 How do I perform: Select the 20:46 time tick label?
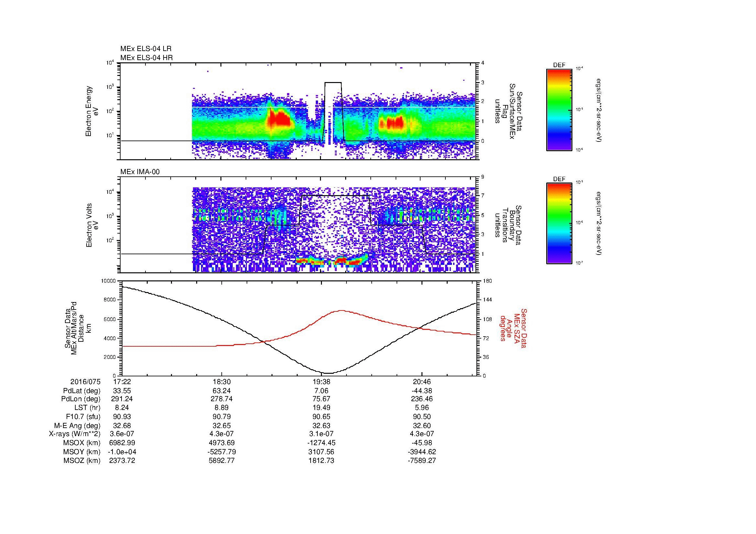point(422,382)
